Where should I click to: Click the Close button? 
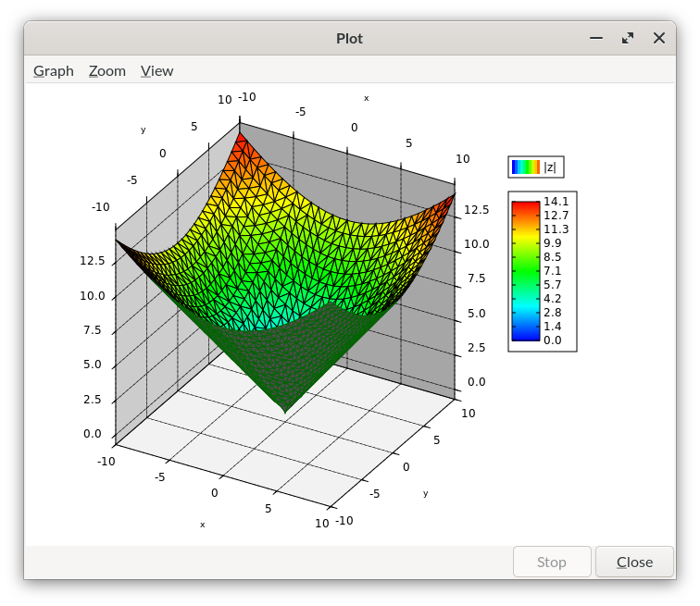pos(634,562)
